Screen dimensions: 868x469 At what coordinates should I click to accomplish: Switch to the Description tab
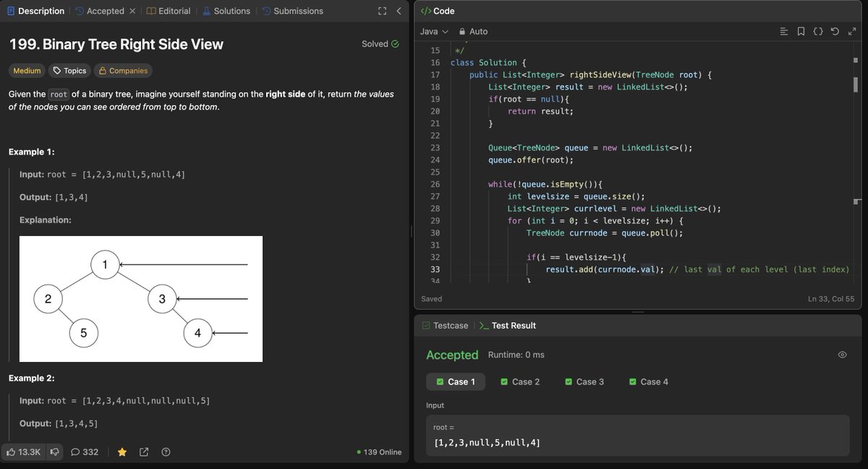35,11
